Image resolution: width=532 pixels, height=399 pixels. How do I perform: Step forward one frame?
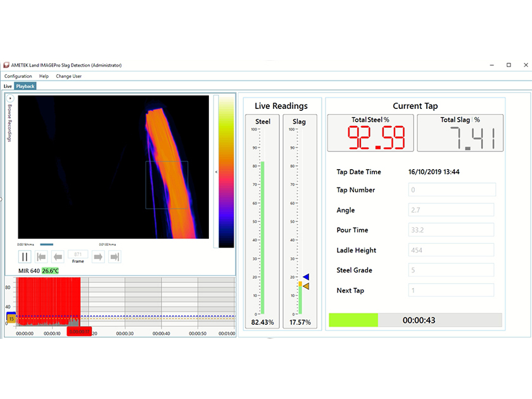tap(97, 256)
